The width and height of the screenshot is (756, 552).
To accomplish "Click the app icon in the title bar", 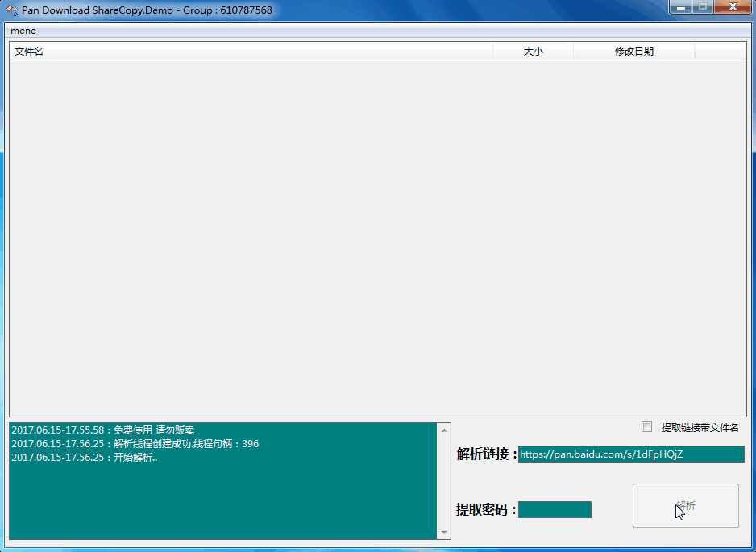I will point(12,10).
